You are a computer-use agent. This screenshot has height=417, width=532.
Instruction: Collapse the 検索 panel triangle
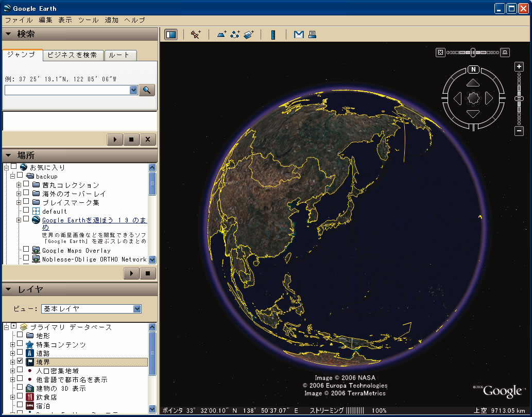[x=8, y=34]
